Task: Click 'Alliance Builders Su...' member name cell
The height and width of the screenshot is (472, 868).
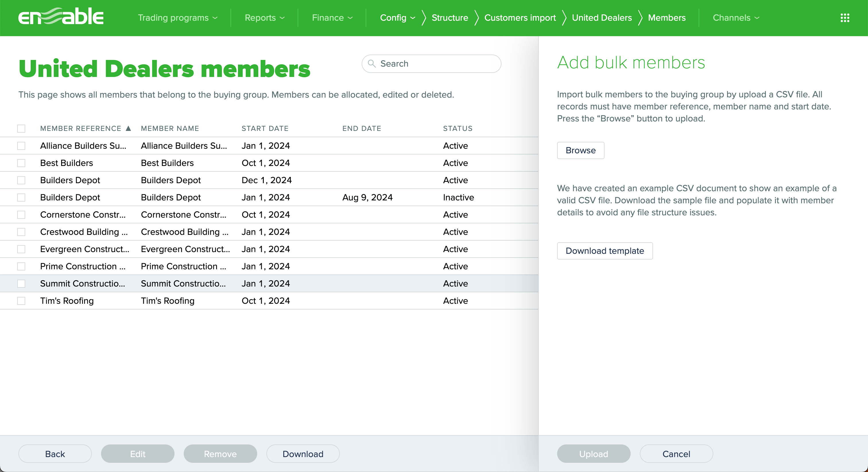Action: [x=184, y=146]
